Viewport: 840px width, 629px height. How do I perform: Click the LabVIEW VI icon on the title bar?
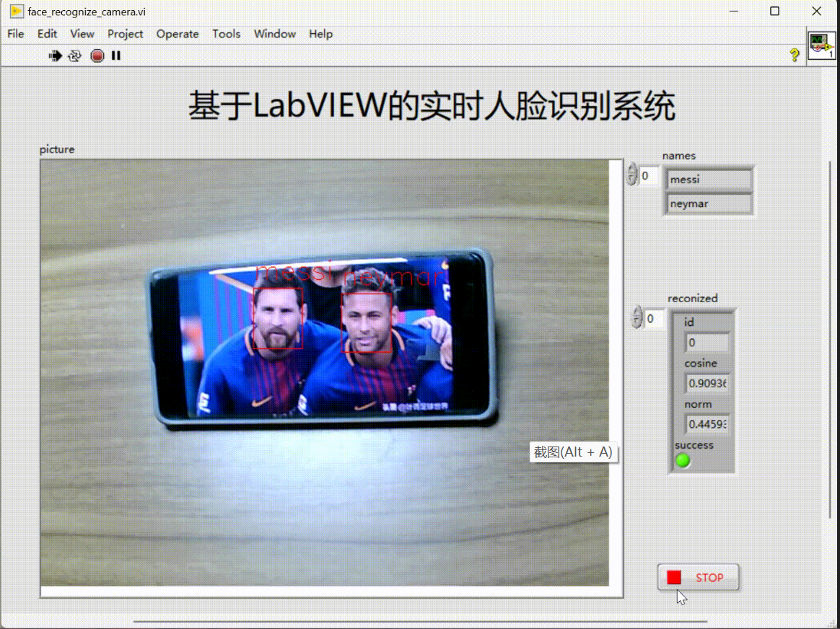(x=15, y=11)
